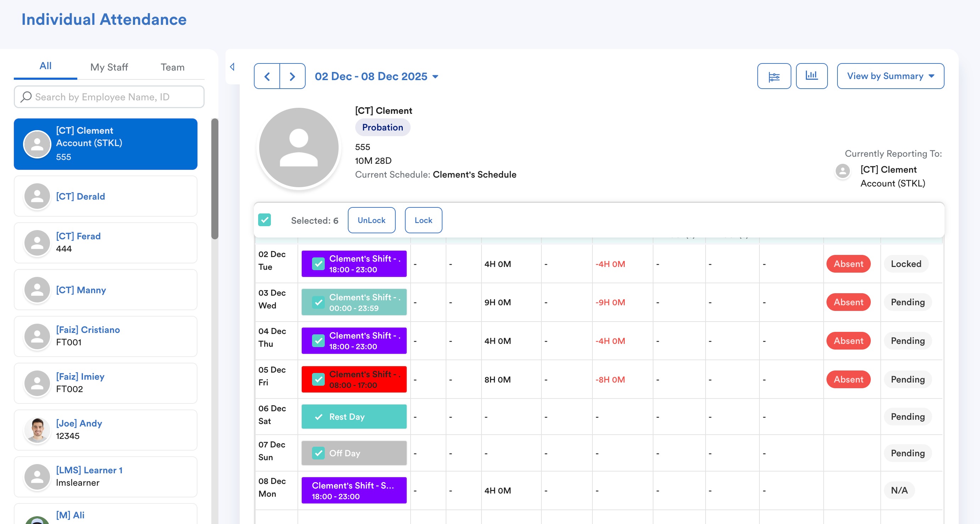Go to next week with right arrow
980x524 pixels.
click(x=292, y=77)
